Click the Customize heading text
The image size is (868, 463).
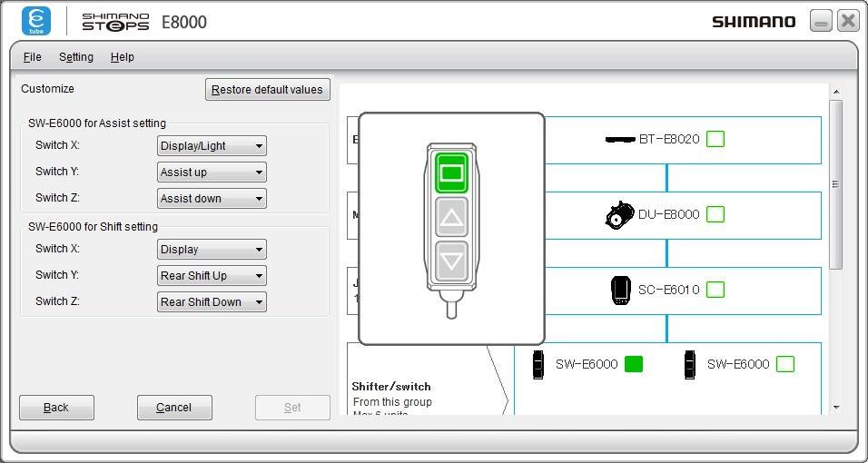pyautogui.click(x=47, y=89)
